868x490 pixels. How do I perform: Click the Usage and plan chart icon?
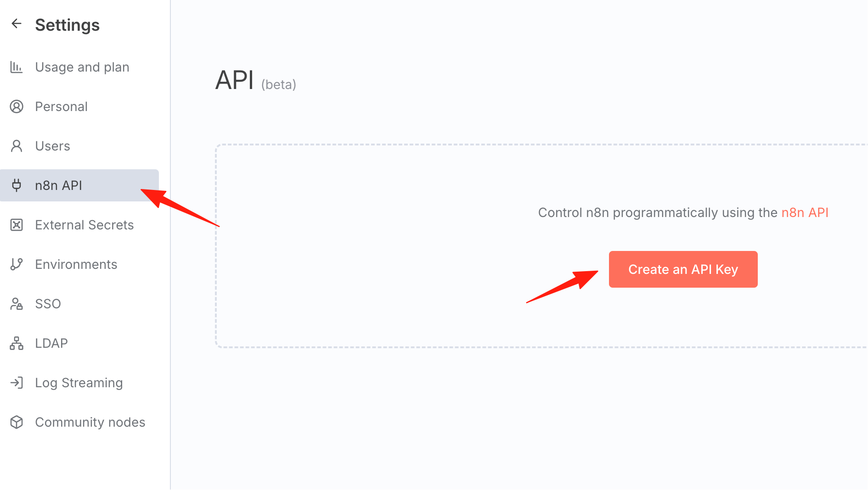(17, 67)
